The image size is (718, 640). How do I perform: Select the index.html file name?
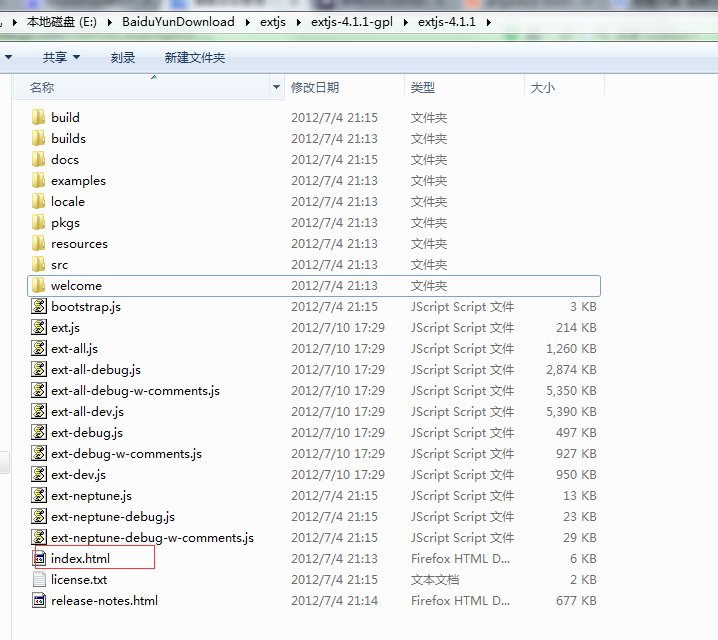tap(80, 559)
